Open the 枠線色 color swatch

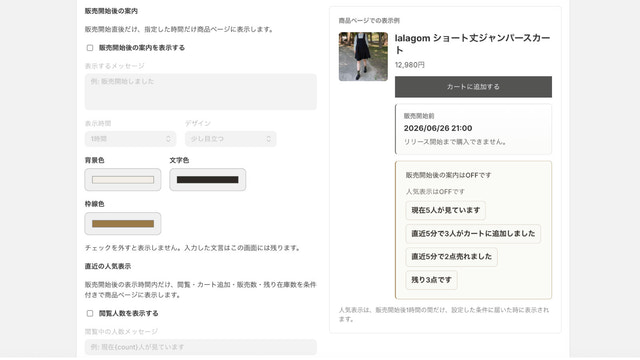[123, 224]
